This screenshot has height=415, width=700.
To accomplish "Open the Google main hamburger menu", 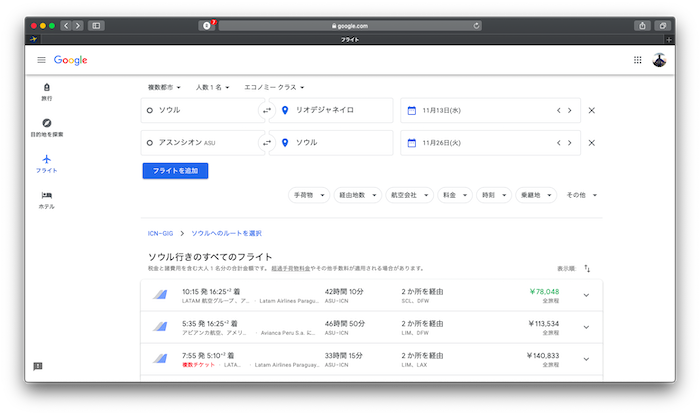I will pos(41,60).
